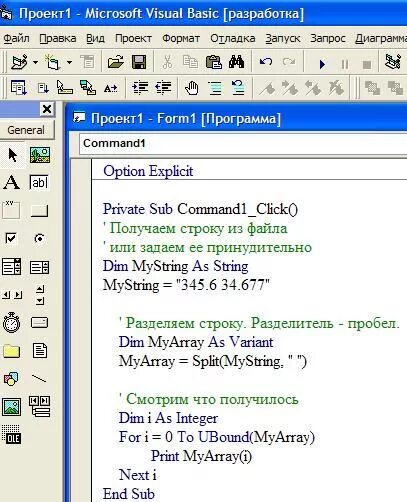Select the DriveListBox control tool
The image size is (407, 502).
coord(39,322)
